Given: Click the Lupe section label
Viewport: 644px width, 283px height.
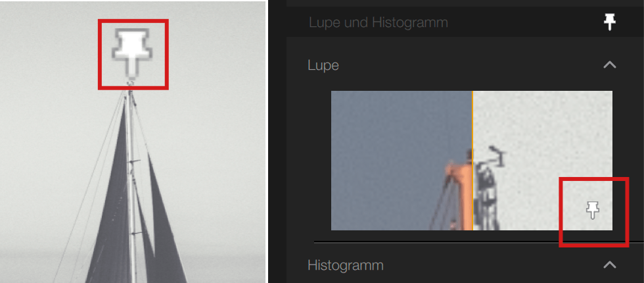Looking at the screenshot, I should (323, 65).
